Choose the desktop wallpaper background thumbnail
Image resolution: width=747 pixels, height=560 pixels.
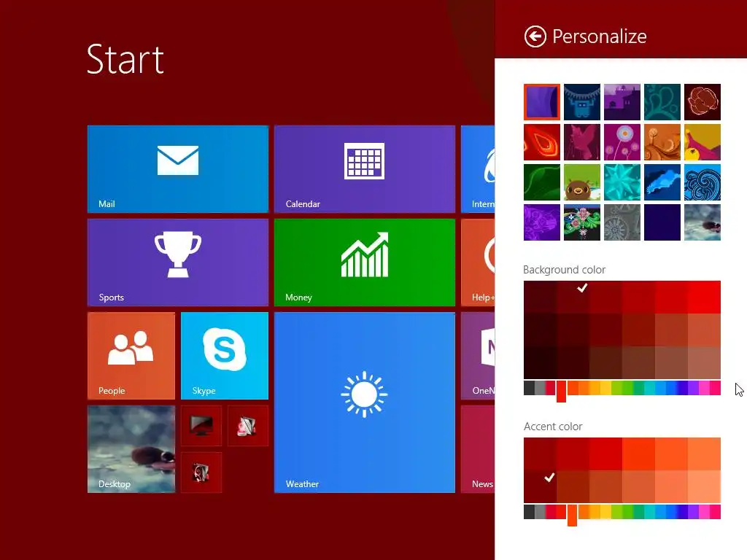click(x=703, y=222)
